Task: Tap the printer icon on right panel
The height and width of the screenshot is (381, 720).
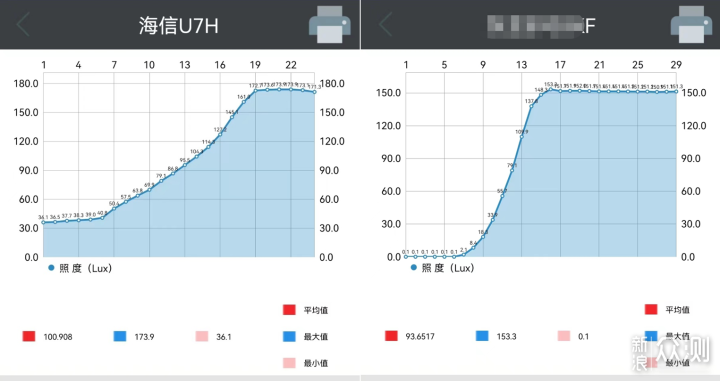Action: pyautogui.click(x=692, y=25)
